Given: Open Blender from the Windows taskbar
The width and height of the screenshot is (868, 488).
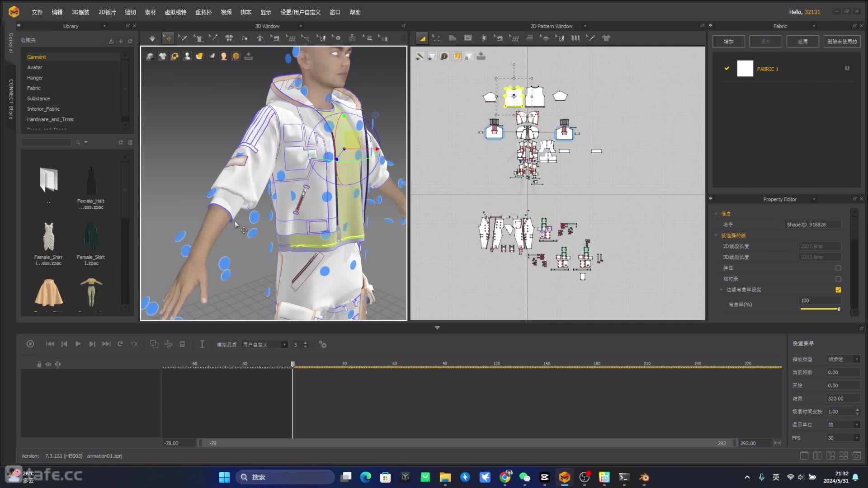Looking at the screenshot, I should [x=644, y=477].
